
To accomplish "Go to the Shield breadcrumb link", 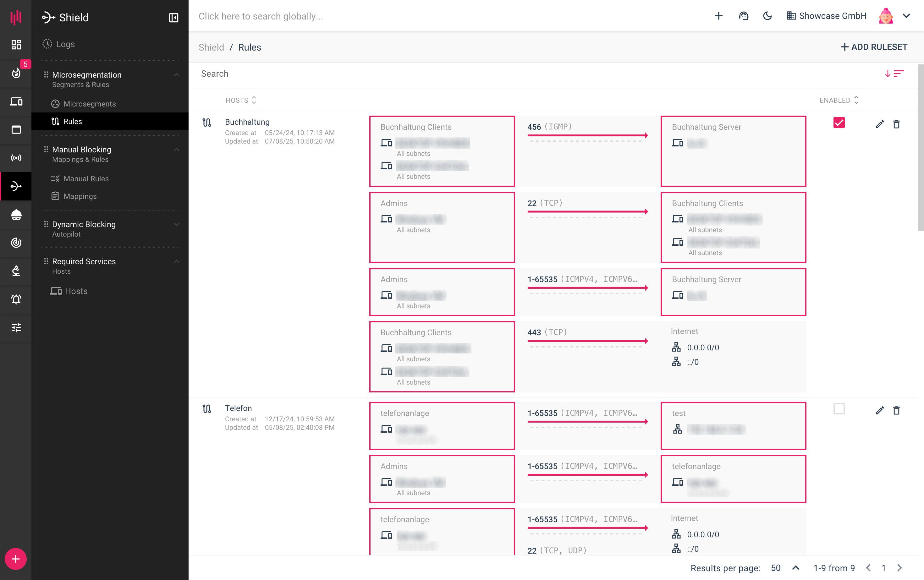I will pos(211,47).
